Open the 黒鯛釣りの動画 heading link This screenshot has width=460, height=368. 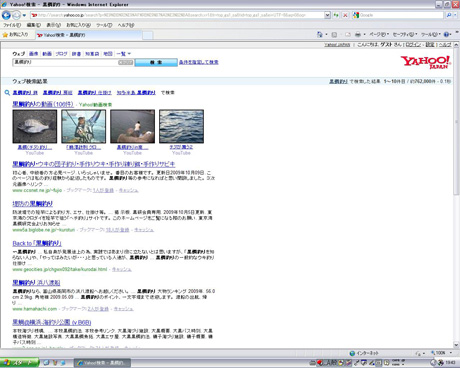(x=43, y=104)
